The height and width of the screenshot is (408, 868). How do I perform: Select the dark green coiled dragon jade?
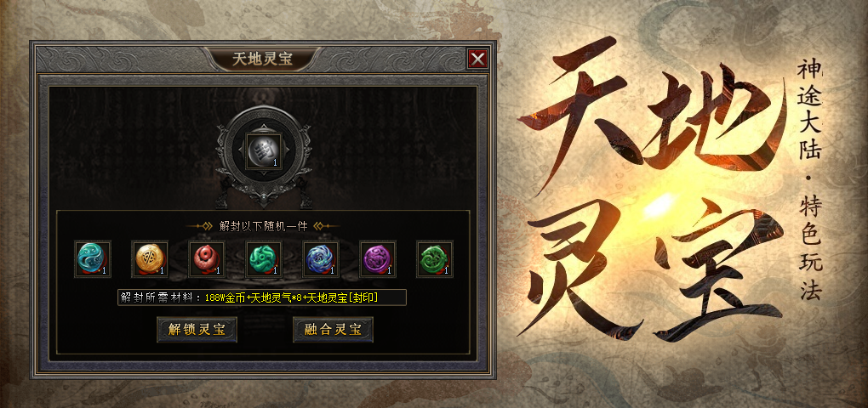click(435, 258)
